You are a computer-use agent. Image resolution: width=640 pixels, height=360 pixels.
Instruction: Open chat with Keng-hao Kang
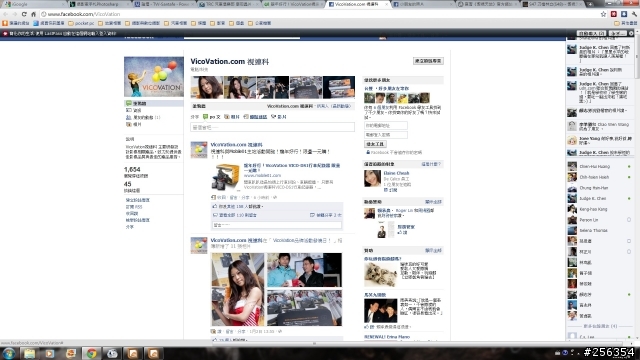pos(599,209)
